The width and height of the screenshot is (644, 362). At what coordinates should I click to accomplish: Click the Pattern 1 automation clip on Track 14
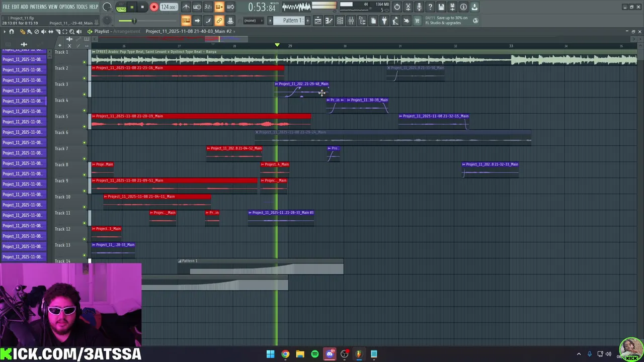click(261, 266)
